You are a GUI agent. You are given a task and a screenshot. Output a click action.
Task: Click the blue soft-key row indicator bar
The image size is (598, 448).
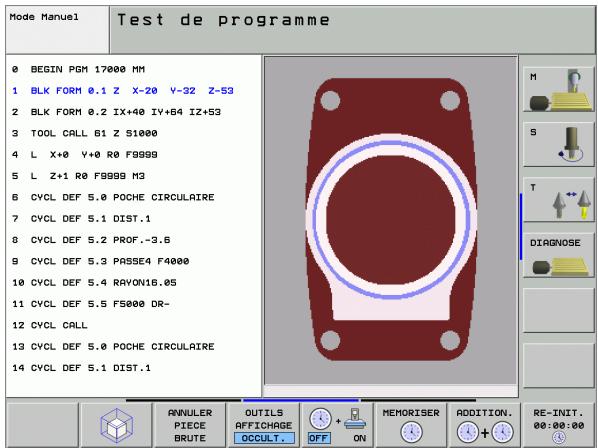(301, 400)
